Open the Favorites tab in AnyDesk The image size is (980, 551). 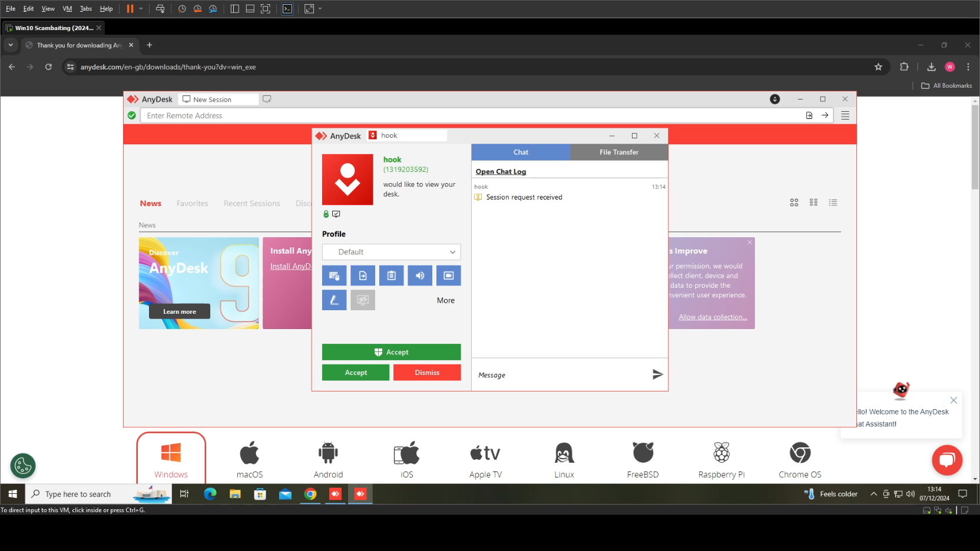pyautogui.click(x=193, y=204)
